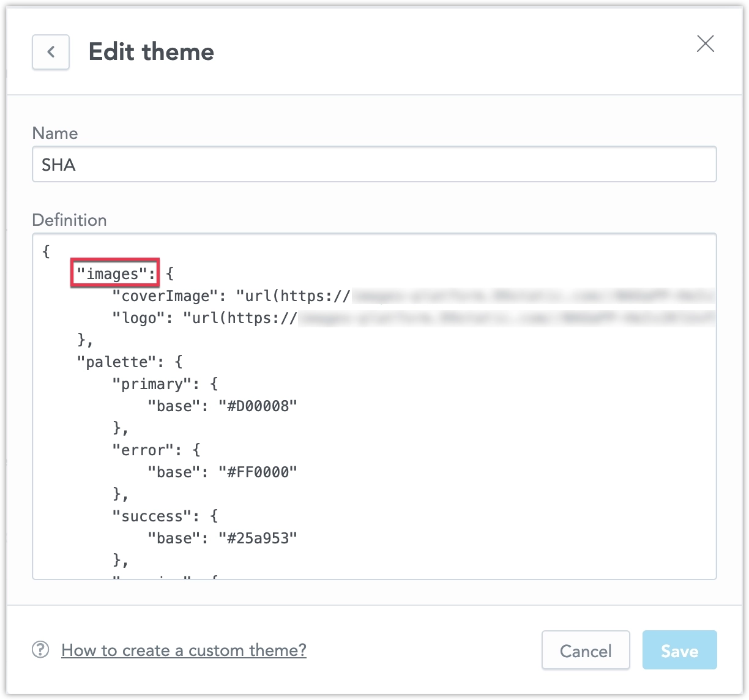Open the "How to create a custom theme?" link
Screen dimensions: 749x700
point(184,650)
